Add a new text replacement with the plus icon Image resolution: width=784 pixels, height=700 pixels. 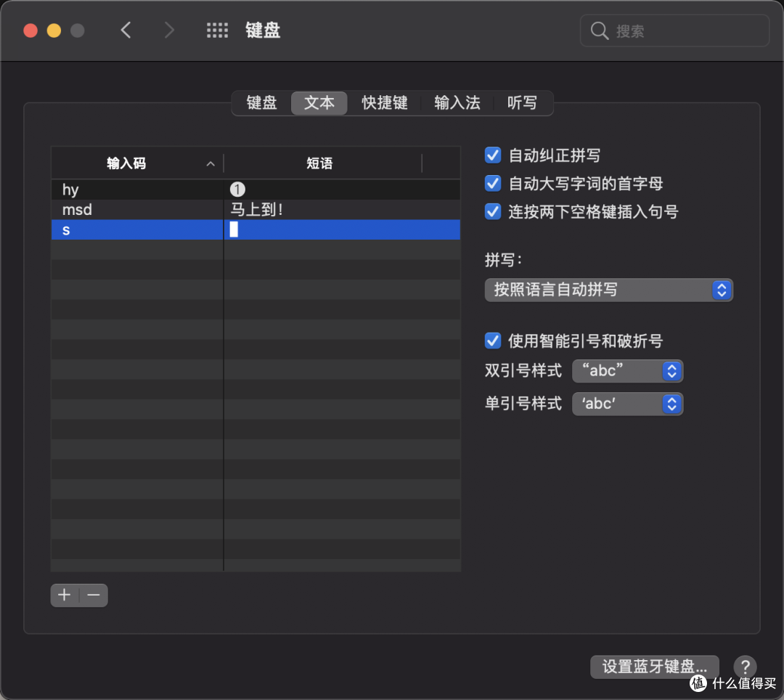coord(64,595)
